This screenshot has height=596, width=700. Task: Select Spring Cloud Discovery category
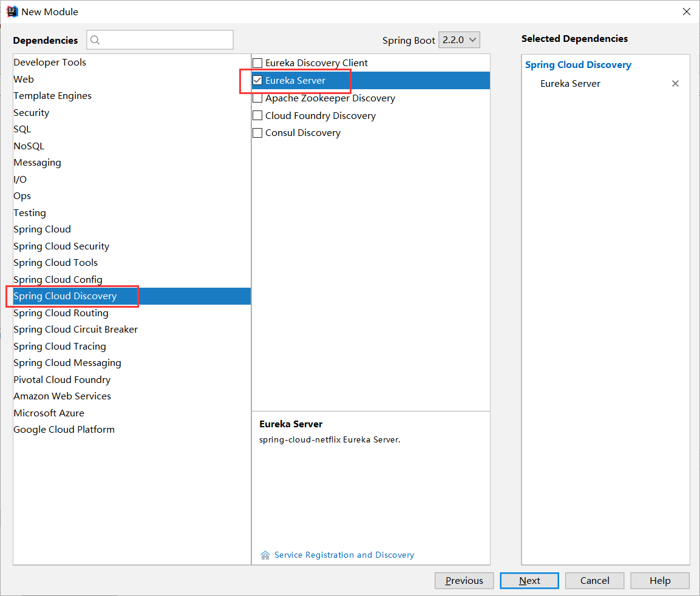132,296
